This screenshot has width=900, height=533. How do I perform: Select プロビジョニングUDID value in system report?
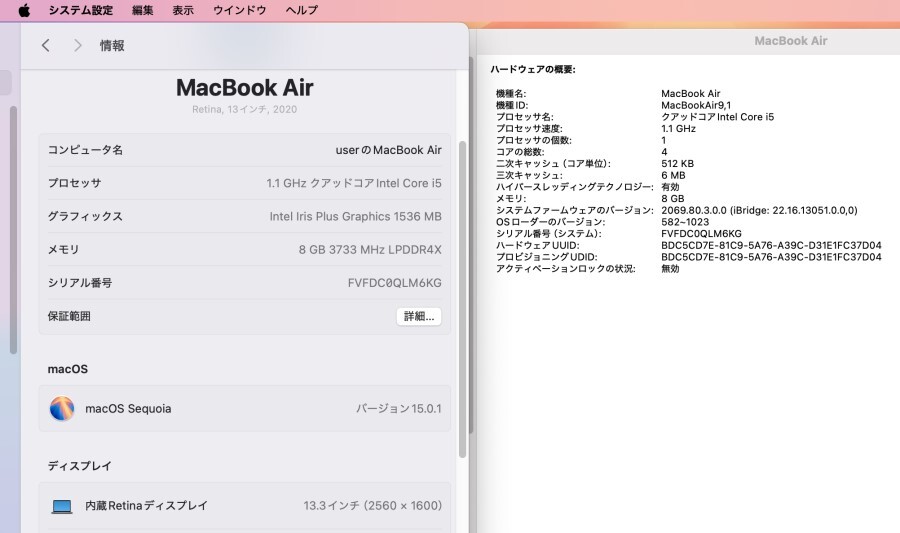click(771, 257)
